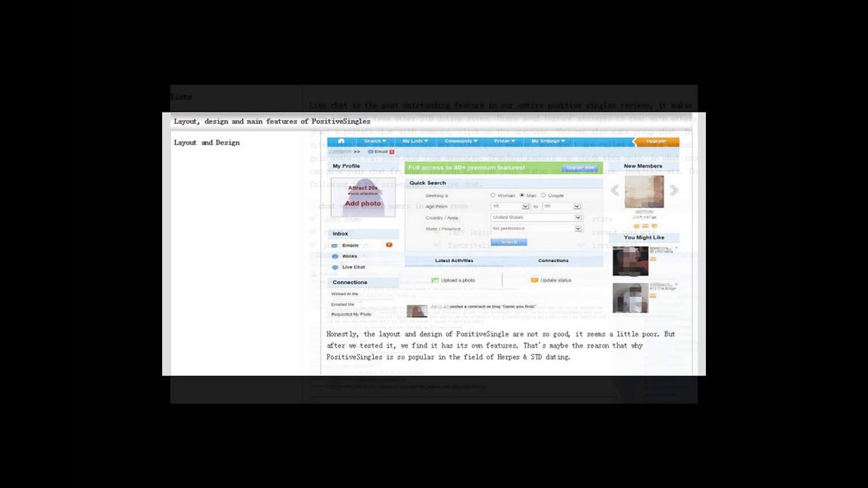Open second You Might Like photo
868x488 pixels.
(x=631, y=298)
